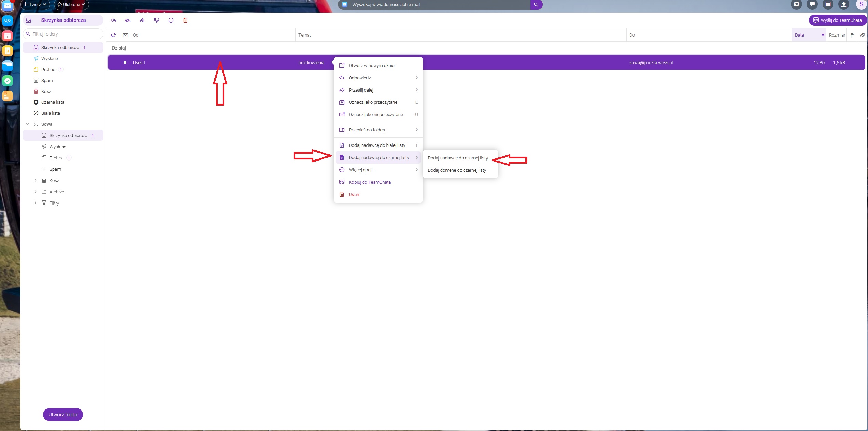This screenshot has height=431, width=868.
Task: Click Wyślij do TeamChata button
Action: point(837,20)
